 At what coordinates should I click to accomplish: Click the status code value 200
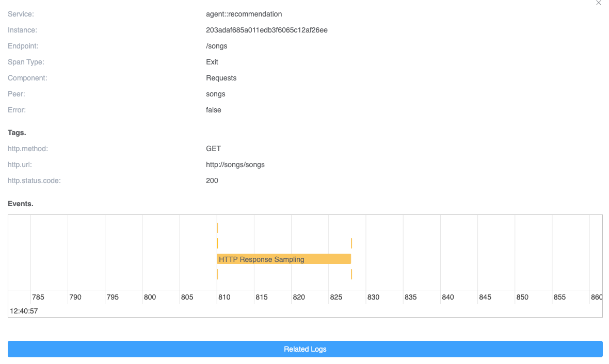(x=212, y=180)
